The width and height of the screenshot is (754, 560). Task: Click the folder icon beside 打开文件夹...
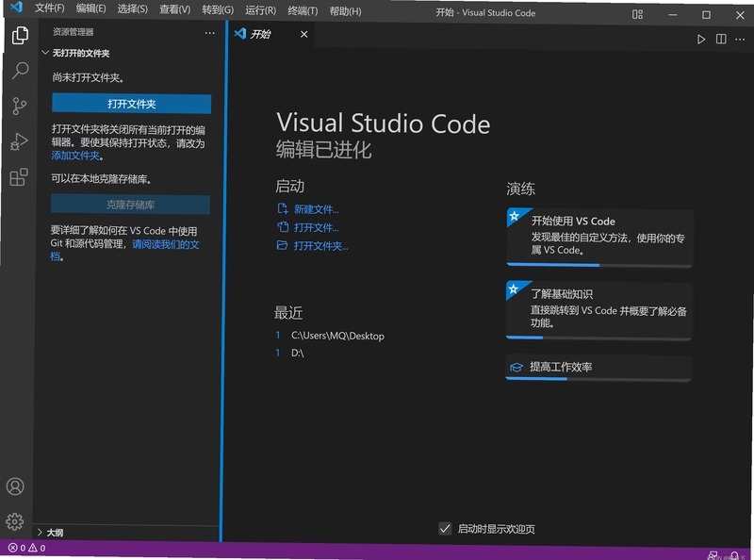(x=282, y=245)
